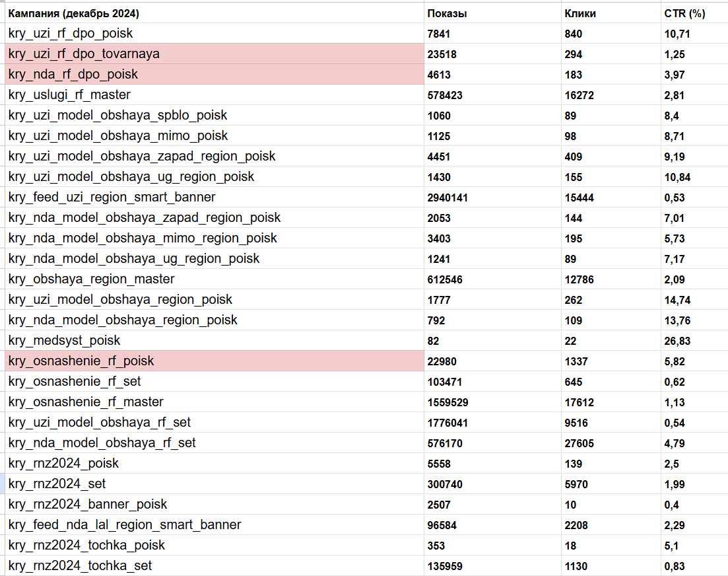Click the clicks value 27605
Screen dimensions: 728x576
click(579, 443)
